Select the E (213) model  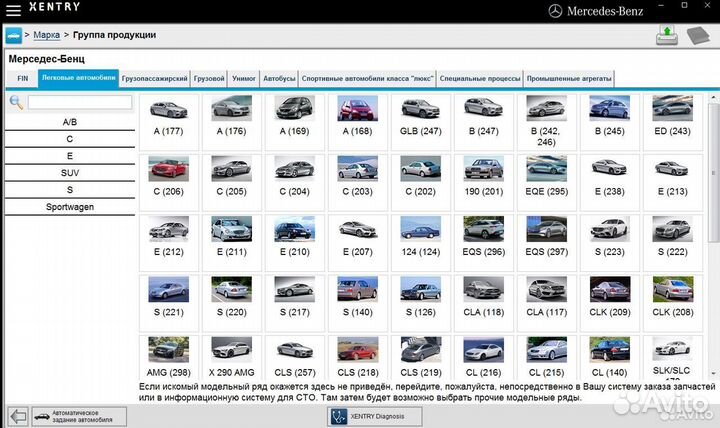click(672, 182)
